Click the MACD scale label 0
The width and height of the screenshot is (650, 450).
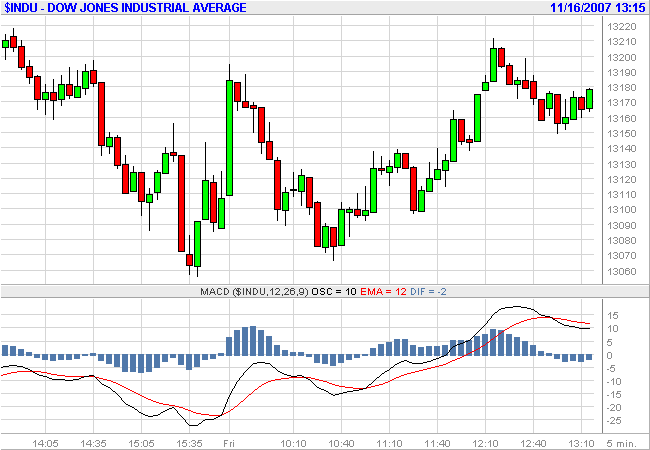point(609,355)
